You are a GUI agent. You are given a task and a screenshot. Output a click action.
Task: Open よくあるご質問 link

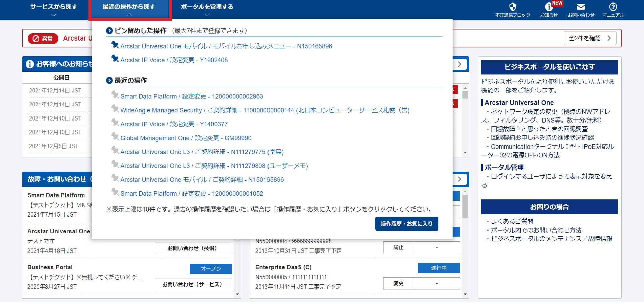coord(512,221)
